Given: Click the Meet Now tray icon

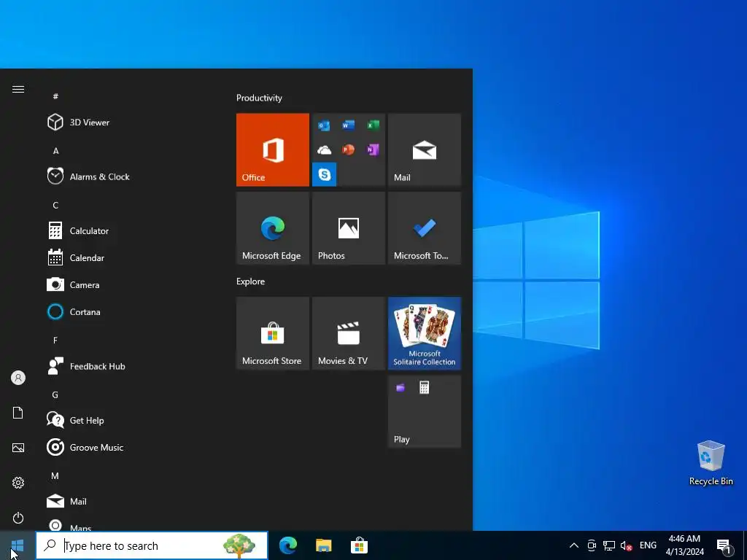Looking at the screenshot, I should point(592,545).
